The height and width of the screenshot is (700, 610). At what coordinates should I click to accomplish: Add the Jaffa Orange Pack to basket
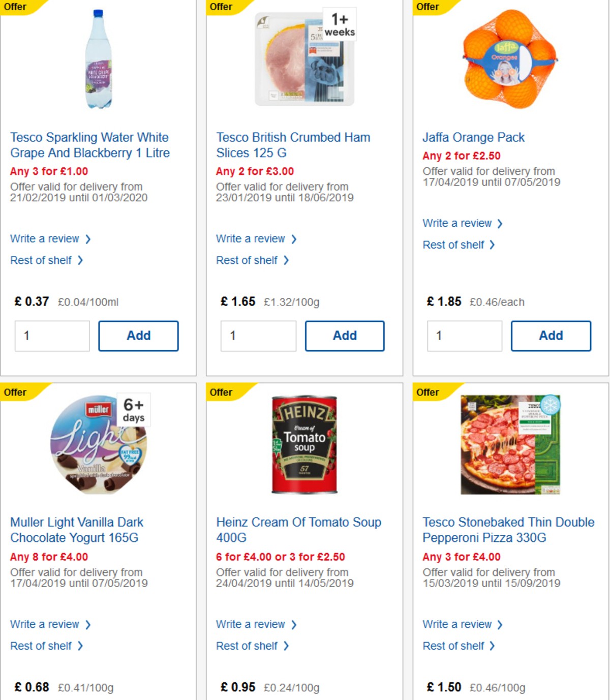point(551,336)
